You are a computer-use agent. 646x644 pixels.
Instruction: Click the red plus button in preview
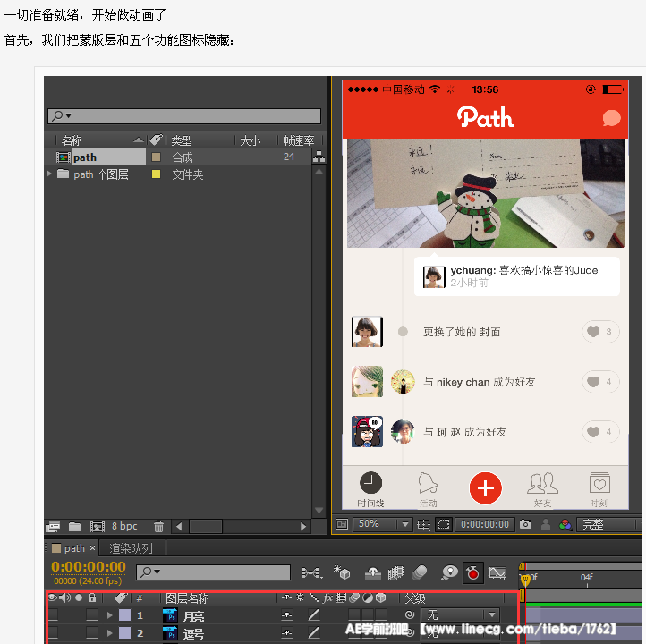point(485,488)
